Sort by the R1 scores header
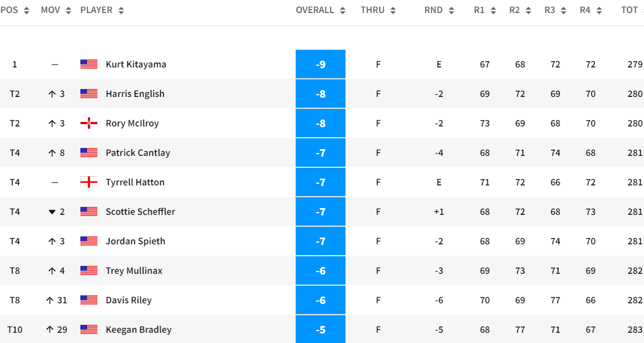The image size is (644, 343). 485,10
